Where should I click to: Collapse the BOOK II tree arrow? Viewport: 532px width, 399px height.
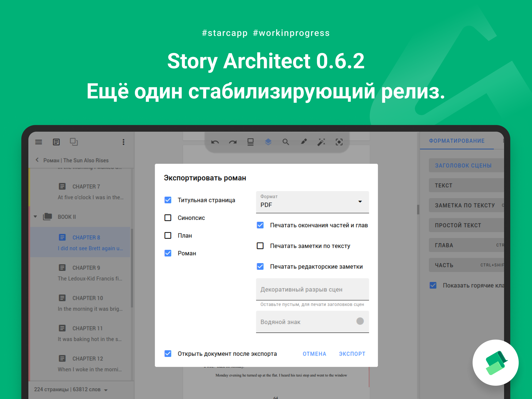(35, 217)
